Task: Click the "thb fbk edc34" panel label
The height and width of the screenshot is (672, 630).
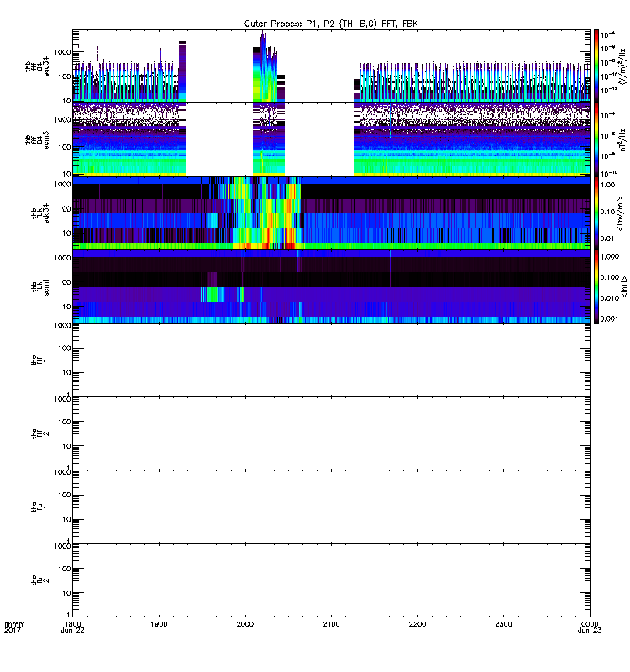Action: point(39,213)
